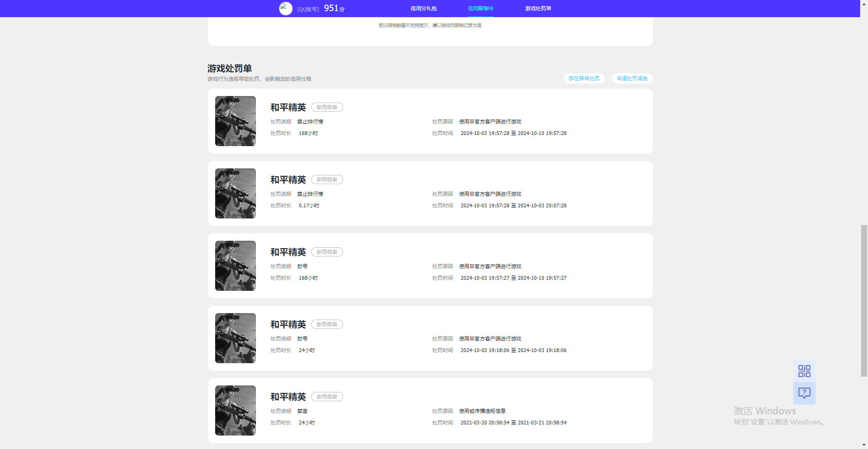The height and width of the screenshot is (449, 868).
Task: Click the scrollbar down arrow
Action: click(864, 445)
